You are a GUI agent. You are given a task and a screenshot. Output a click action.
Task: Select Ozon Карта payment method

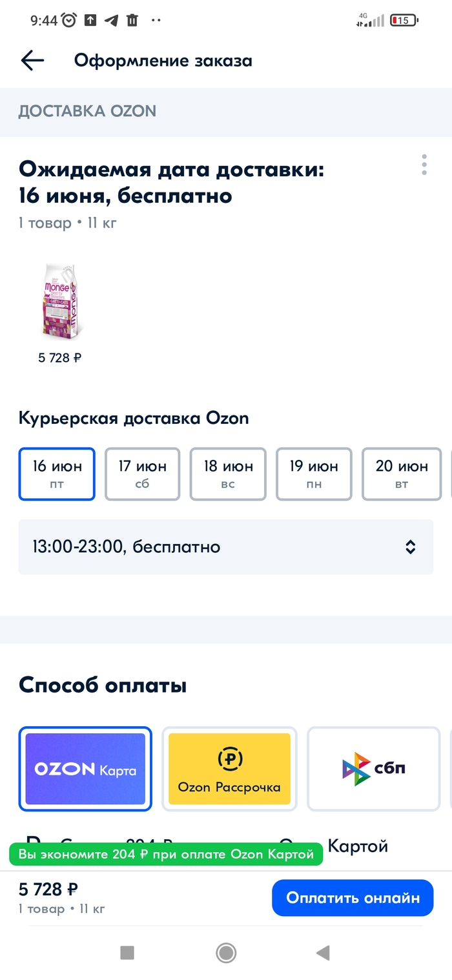point(85,769)
